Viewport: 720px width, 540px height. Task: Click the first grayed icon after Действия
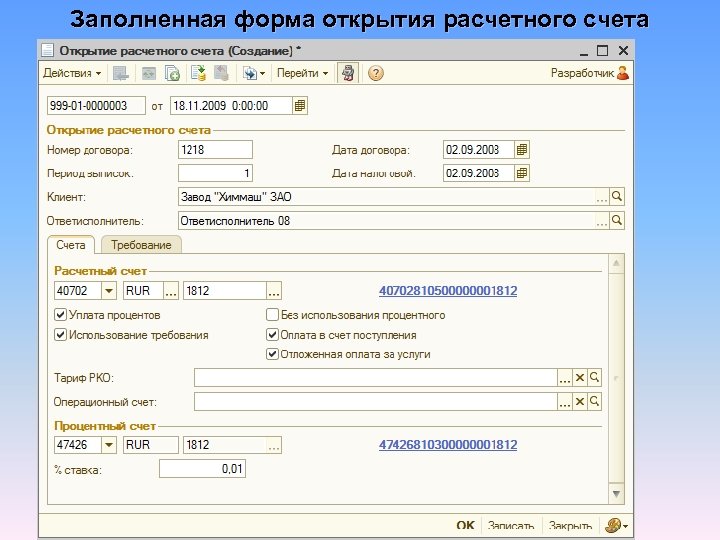point(121,73)
